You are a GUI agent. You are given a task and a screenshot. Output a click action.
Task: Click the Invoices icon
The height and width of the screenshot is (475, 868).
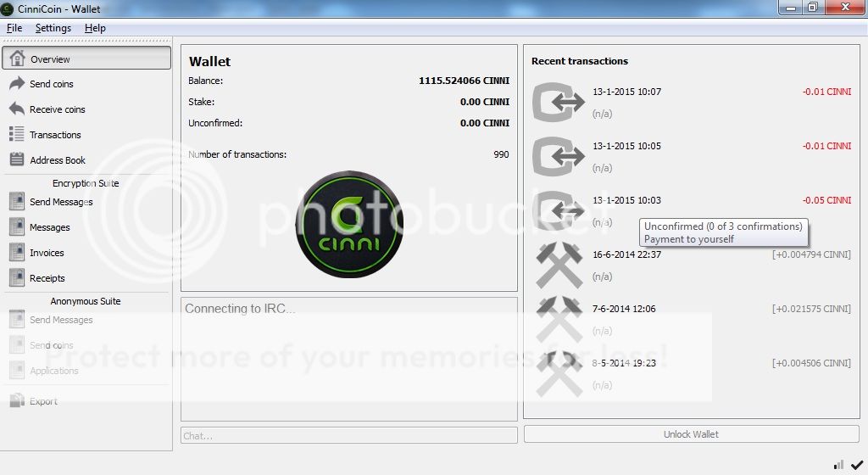tap(17, 253)
